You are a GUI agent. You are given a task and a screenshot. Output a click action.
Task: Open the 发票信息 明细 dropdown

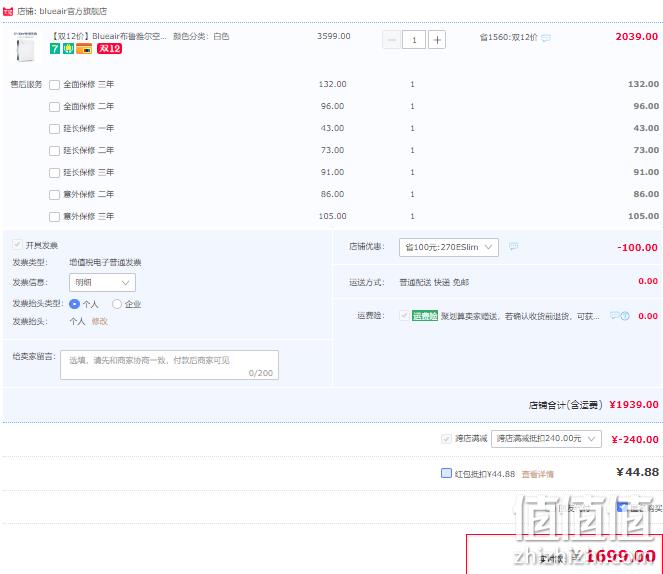coord(102,282)
